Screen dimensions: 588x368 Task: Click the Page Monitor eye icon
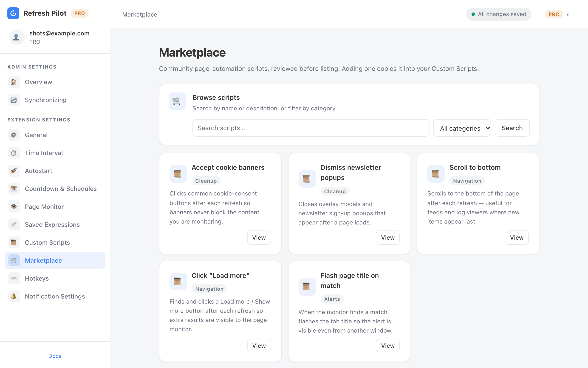pyautogui.click(x=14, y=207)
